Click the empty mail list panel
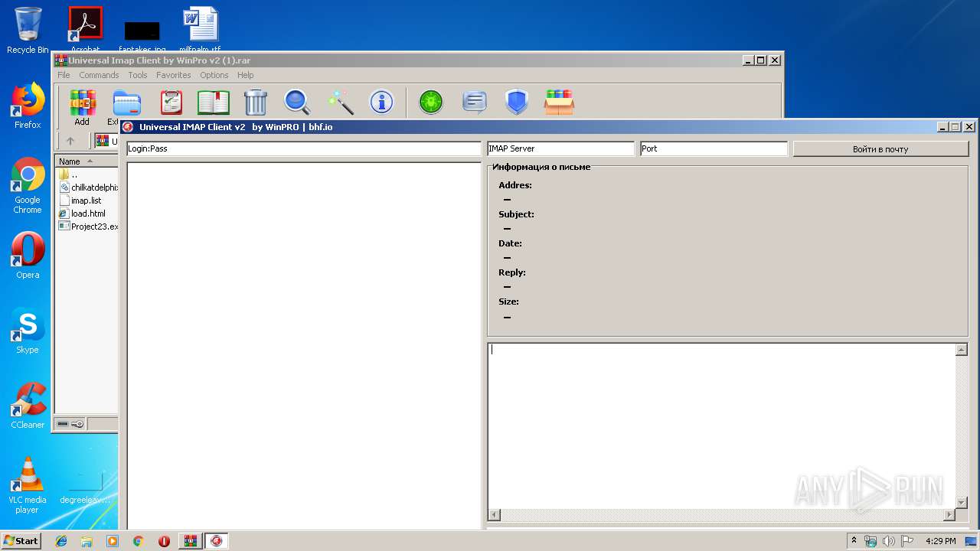Screen dimensions: 980x551 (304, 346)
